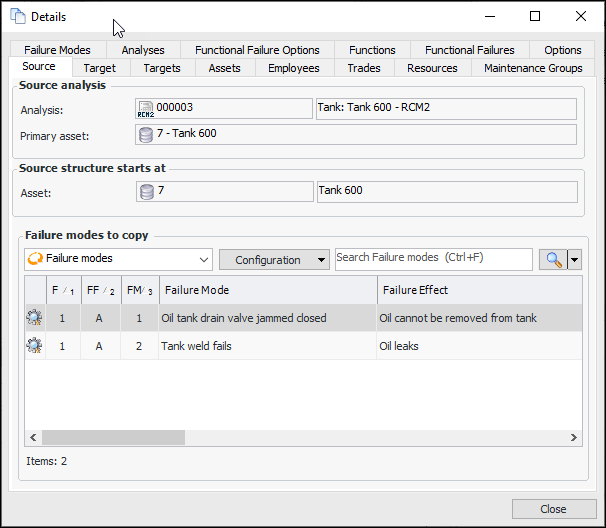Click the Search Failure modes input field

click(x=433, y=258)
